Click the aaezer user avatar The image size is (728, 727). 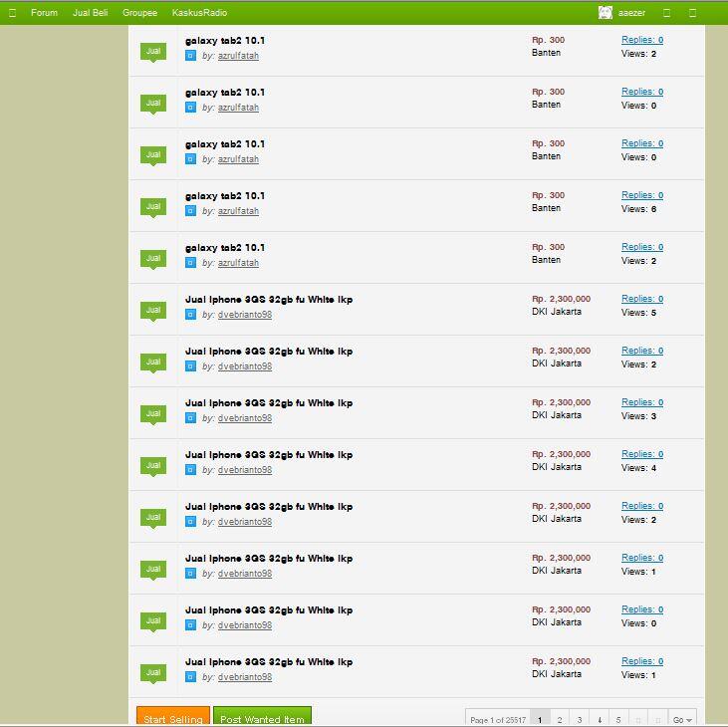pos(605,13)
